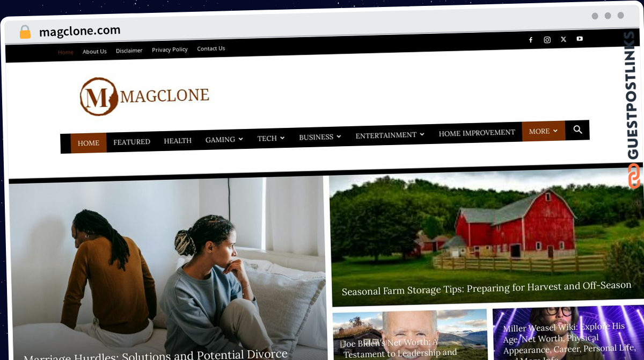Click the Magclone logo
The image size is (644, 360).
[144, 97]
